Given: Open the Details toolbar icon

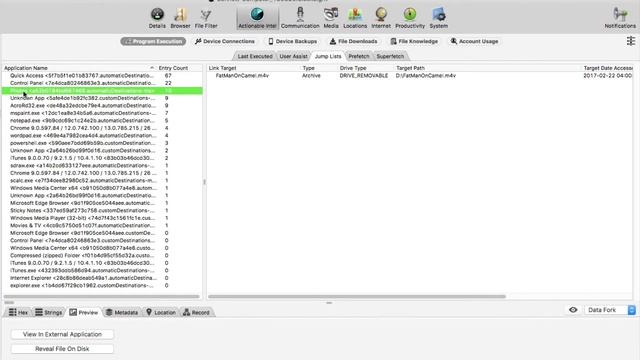Looking at the screenshot, I should pyautogui.click(x=157, y=18).
